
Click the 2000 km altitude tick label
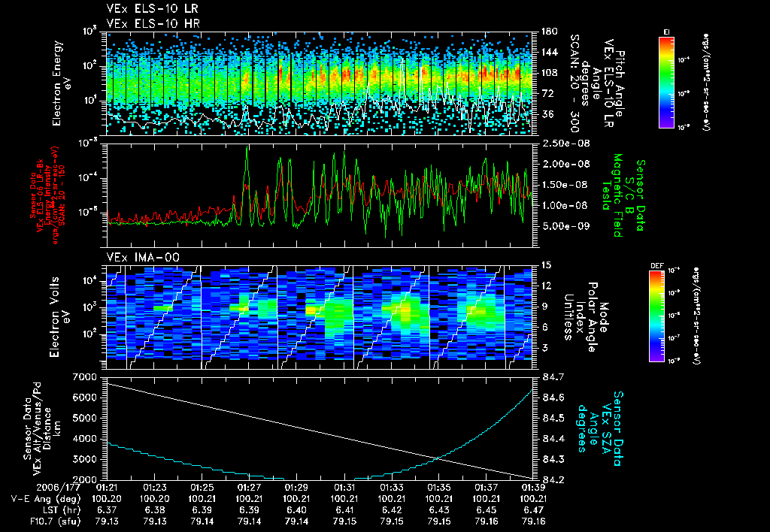pyautogui.click(x=85, y=479)
